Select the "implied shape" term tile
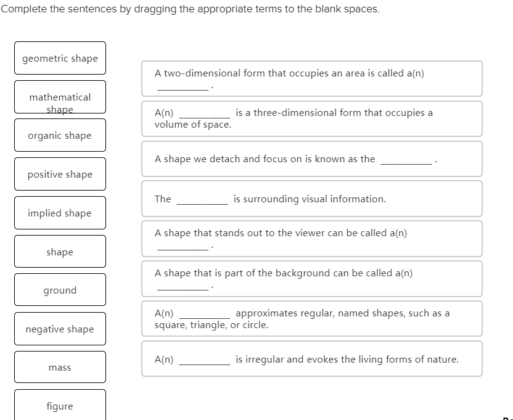Screen dimensions: 513x420 point(60,213)
